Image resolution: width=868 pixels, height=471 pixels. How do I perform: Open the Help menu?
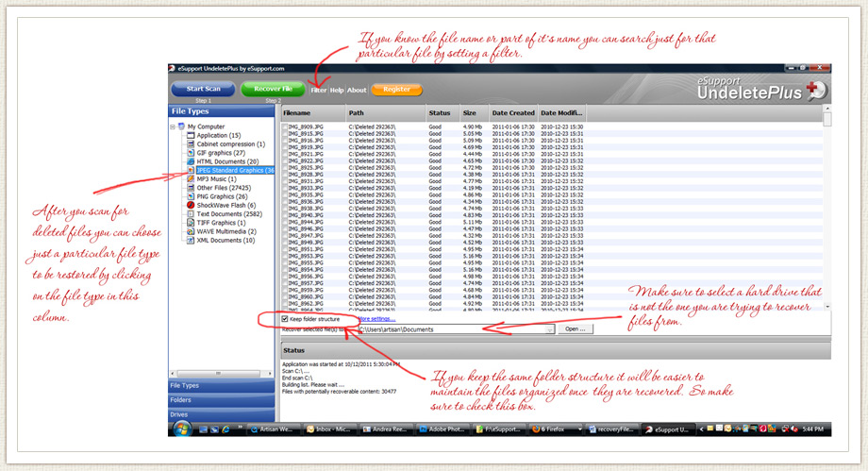pyautogui.click(x=337, y=90)
